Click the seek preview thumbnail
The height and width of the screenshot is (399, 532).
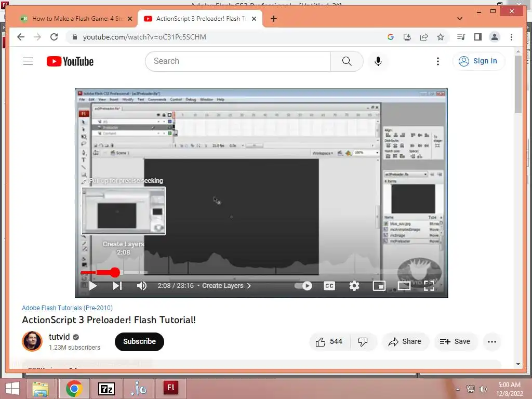124,211
